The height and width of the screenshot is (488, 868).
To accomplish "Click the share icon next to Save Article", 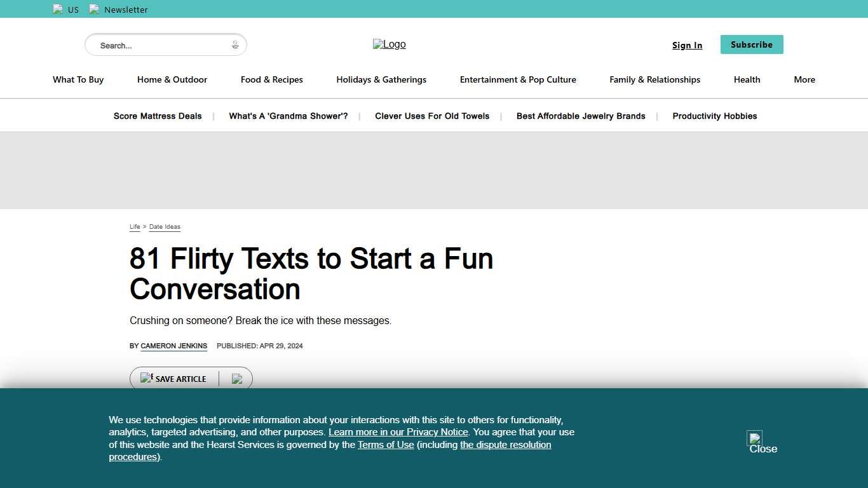I will tap(238, 379).
